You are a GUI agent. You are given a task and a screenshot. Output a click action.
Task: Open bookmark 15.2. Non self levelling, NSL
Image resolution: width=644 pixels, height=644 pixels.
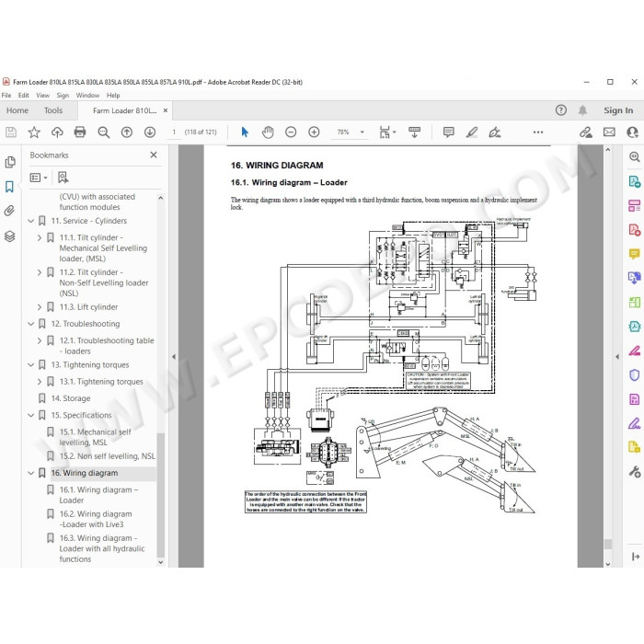pos(108,456)
